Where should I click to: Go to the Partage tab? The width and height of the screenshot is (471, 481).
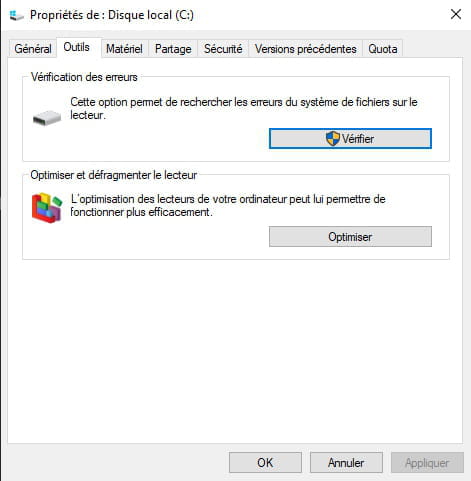[173, 49]
